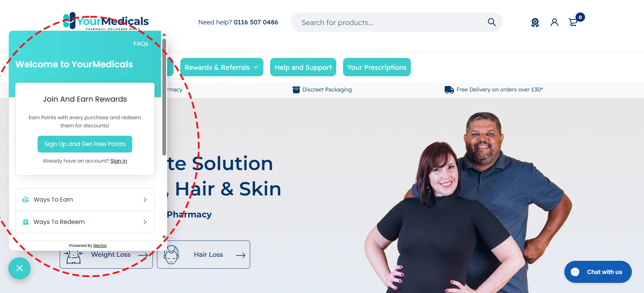The width and height of the screenshot is (644, 293).
Task: Click the Sign in link
Action: tap(119, 161)
